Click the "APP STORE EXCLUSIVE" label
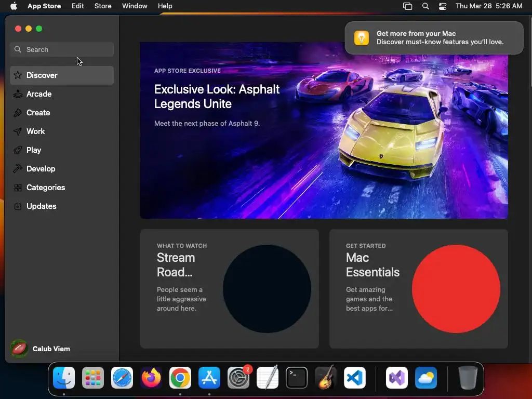 tap(187, 71)
